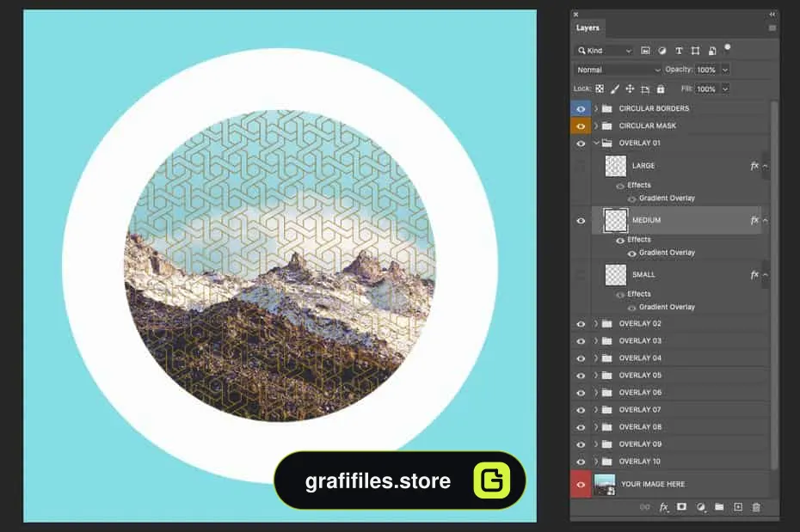
Task: Create a new layer with plus icon
Action: click(x=738, y=506)
